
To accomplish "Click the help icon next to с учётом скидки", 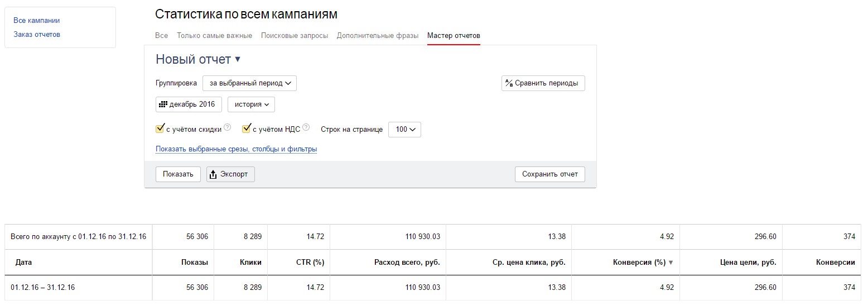I will (x=227, y=128).
